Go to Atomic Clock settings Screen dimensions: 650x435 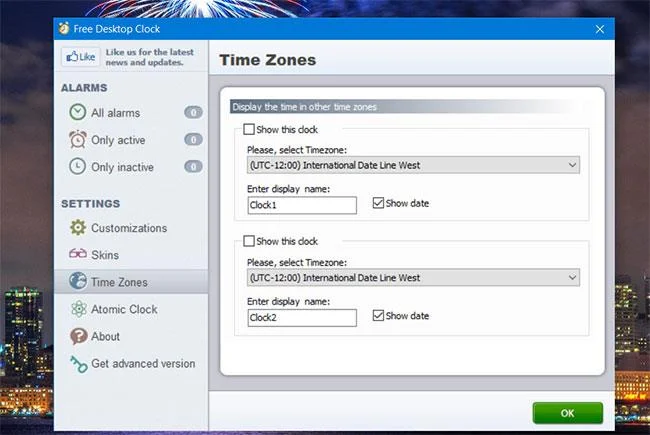131,309
